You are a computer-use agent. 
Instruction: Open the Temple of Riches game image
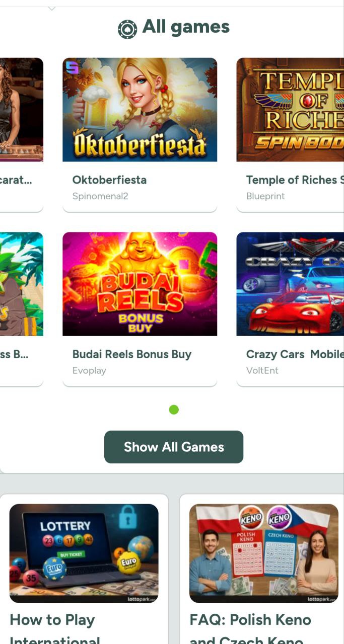click(x=290, y=110)
